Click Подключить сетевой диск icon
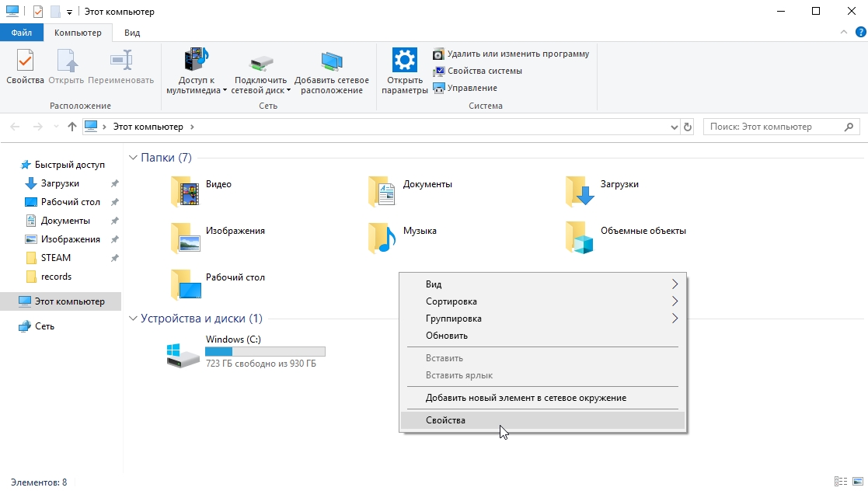 click(x=260, y=63)
